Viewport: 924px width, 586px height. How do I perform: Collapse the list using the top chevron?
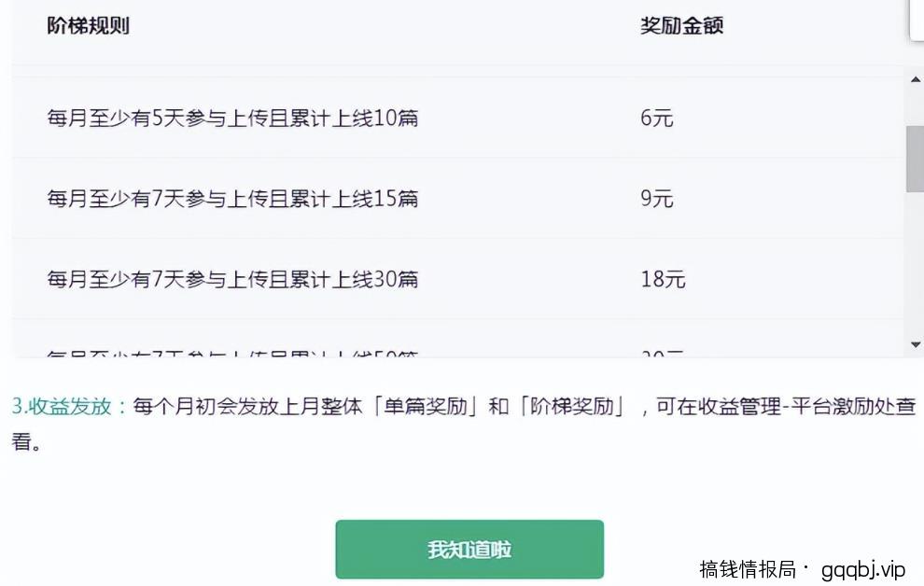[x=915, y=79]
